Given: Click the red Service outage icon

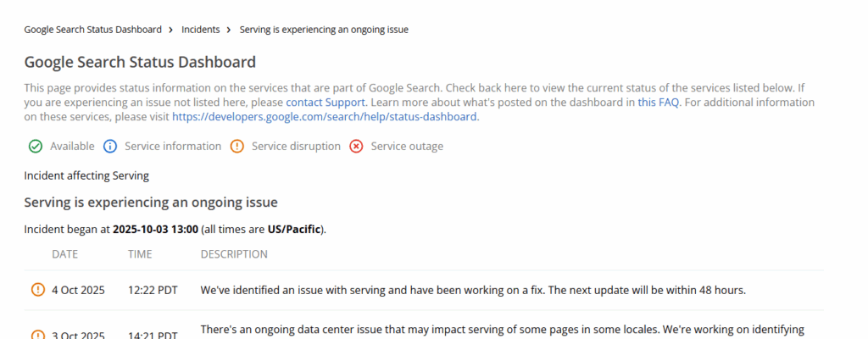Looking at the screenshot, I should (356, 146).
